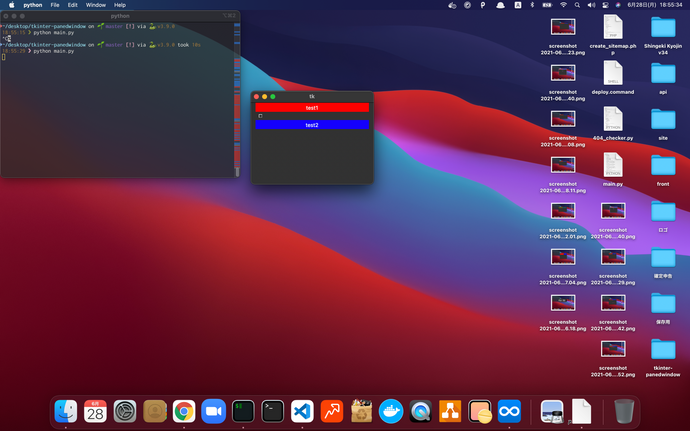Open Contacts from the dock
The width and height of the screenshot is (690, 431).
point(154,411)
